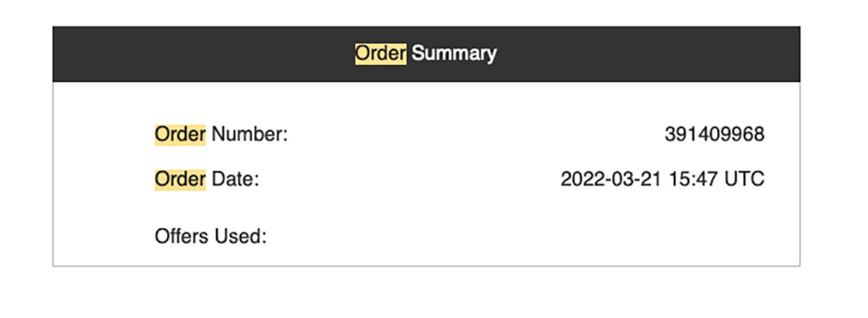This screenshot has height=318, width=868.
Task: Click the dark header bar's empty left area
Action: click(x=181, y=53)
